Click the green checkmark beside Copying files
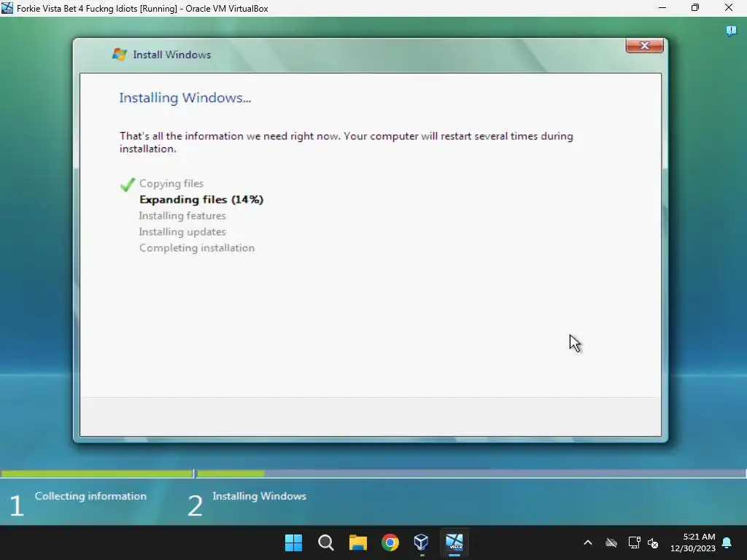 [x=127, y=184]
